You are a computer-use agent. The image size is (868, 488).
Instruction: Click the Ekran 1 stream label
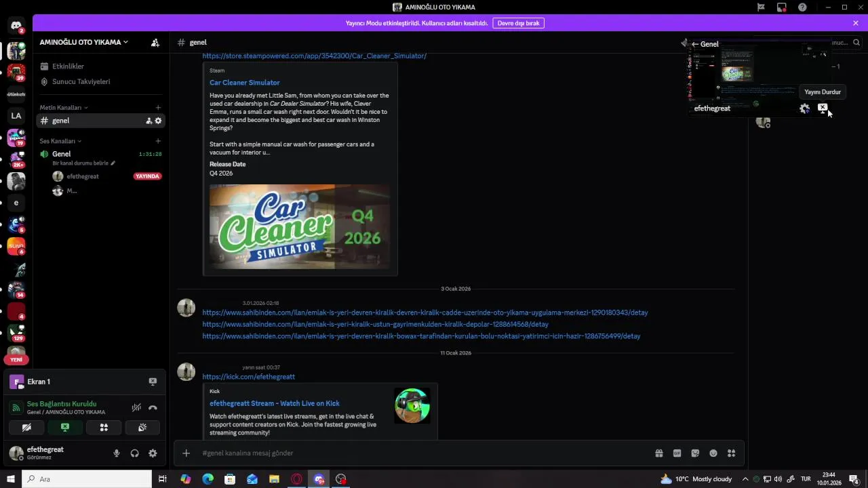(39, 382)
